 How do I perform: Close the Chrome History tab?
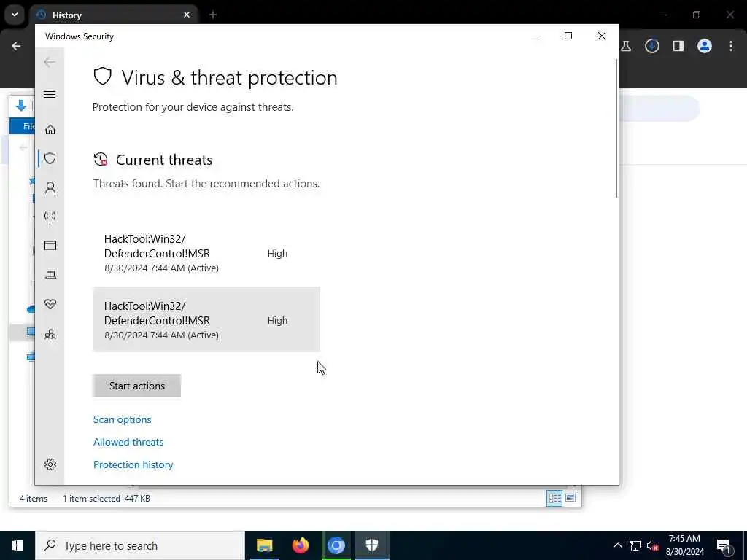click(x=187, y=15)
